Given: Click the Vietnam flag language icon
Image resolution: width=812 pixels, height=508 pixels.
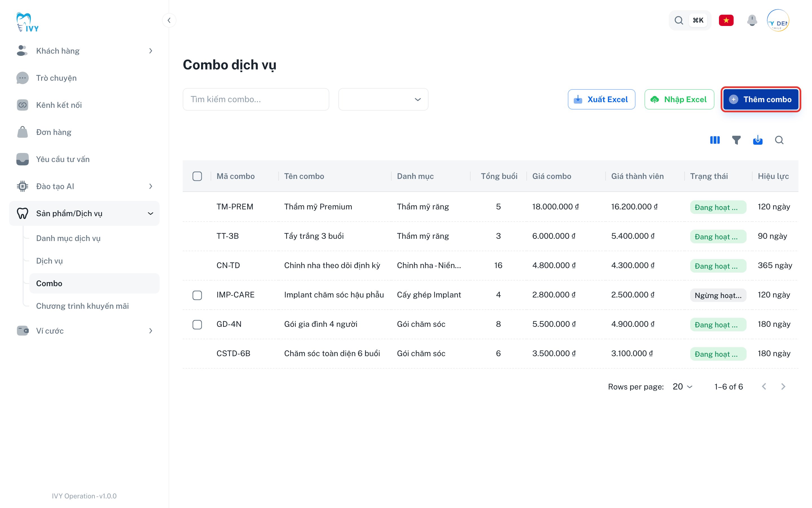Looking at the screenshot, I should [x=726, y=20].
